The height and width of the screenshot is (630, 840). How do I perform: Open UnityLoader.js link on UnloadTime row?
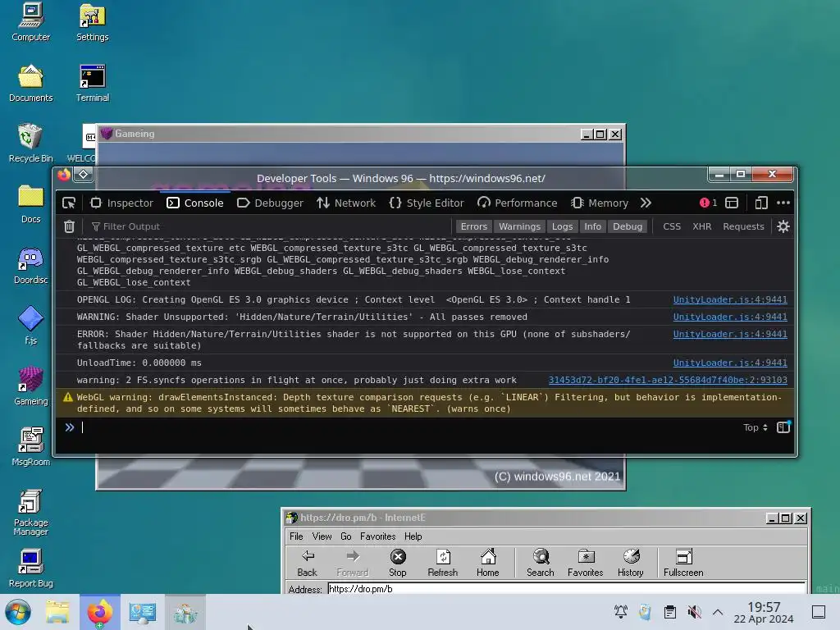[730, 363]
